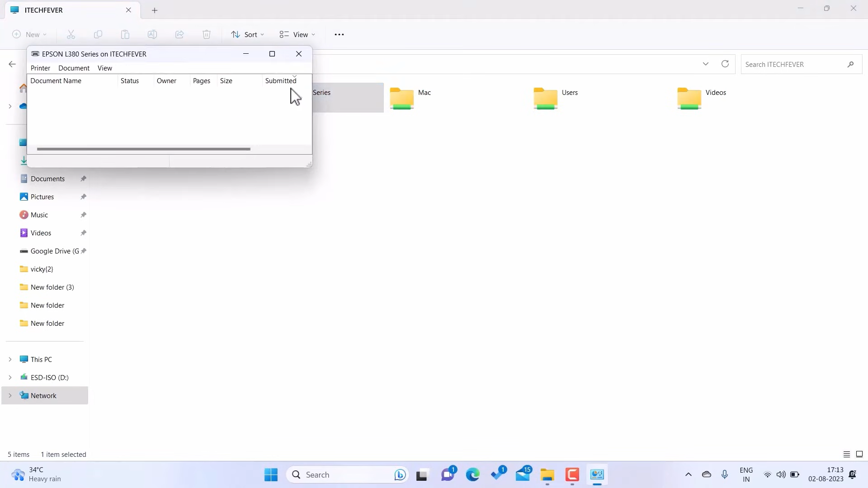Click ENG IN language indicator
Image resolution: width=868 pixels, height=488 pixels.
click(746, 474)
